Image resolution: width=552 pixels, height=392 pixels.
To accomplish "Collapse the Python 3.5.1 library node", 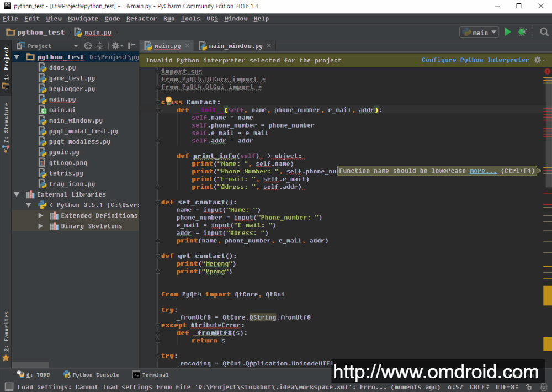I will point(29,205).
